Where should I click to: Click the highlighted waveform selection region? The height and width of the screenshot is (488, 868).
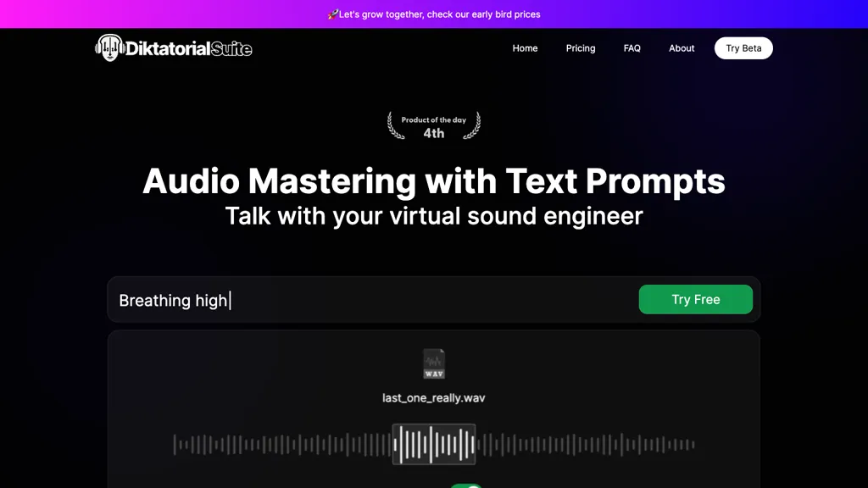(434, 444)
